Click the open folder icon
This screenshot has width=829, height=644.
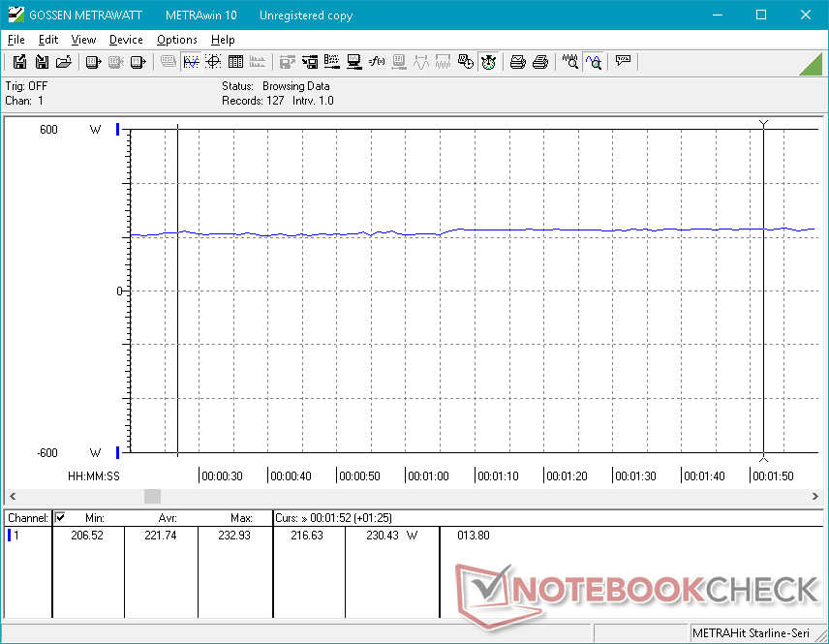pyautogui.click(x=64, y=62)
